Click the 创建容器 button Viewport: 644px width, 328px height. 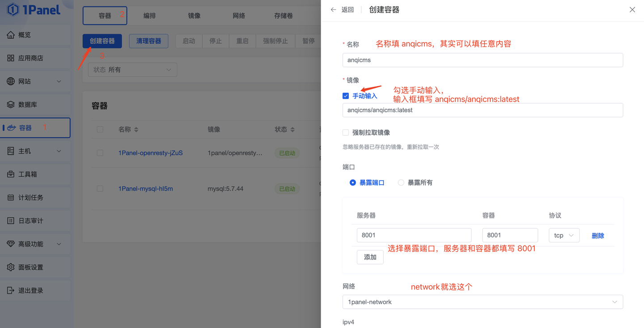click(102, 41)
